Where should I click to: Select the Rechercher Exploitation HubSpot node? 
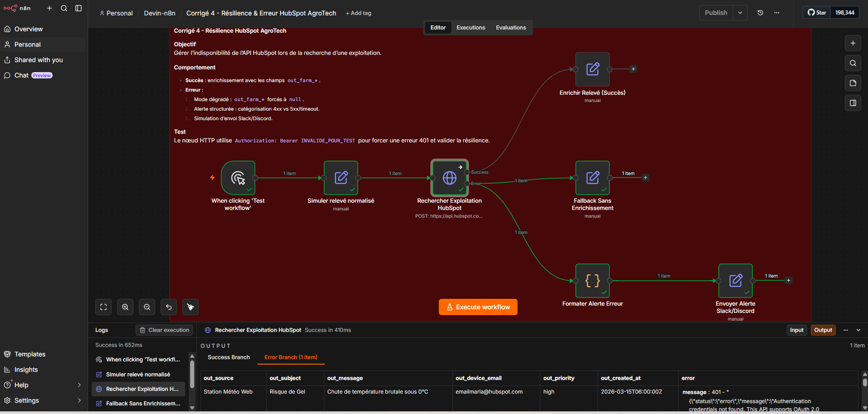coord(450,178)
